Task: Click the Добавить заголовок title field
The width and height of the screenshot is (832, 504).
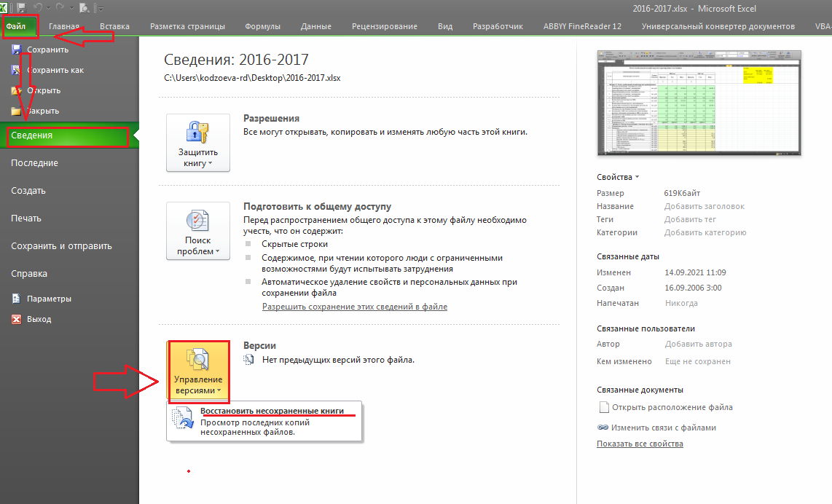Action: 704,206
